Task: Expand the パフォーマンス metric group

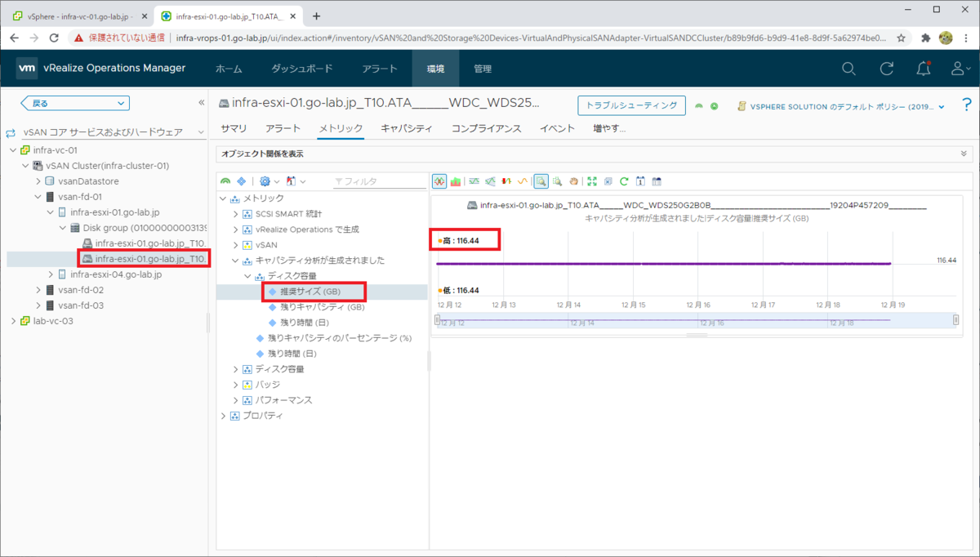Action: [x=237, y=400]
